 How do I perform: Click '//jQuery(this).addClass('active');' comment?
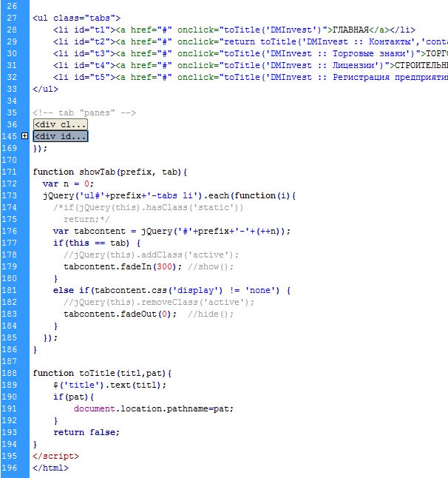[x=151, y=255]
